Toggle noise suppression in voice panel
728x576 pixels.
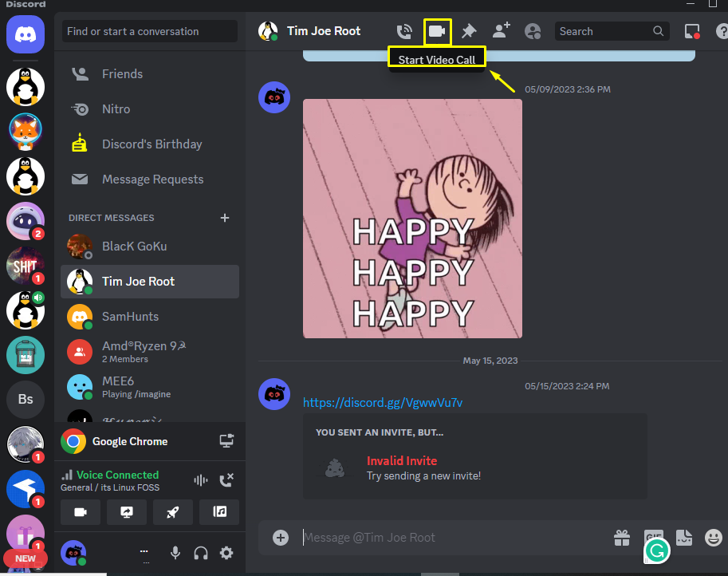(x=201, y=480)
